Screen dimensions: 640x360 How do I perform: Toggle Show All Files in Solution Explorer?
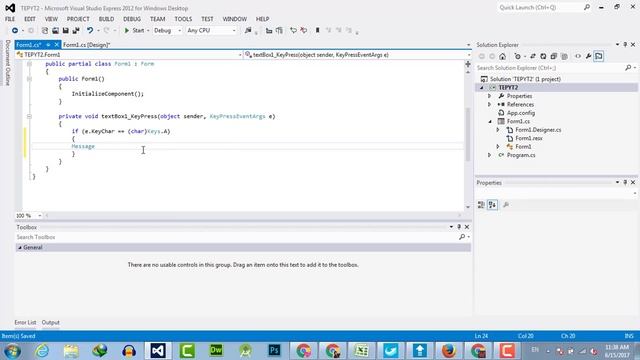564,56
